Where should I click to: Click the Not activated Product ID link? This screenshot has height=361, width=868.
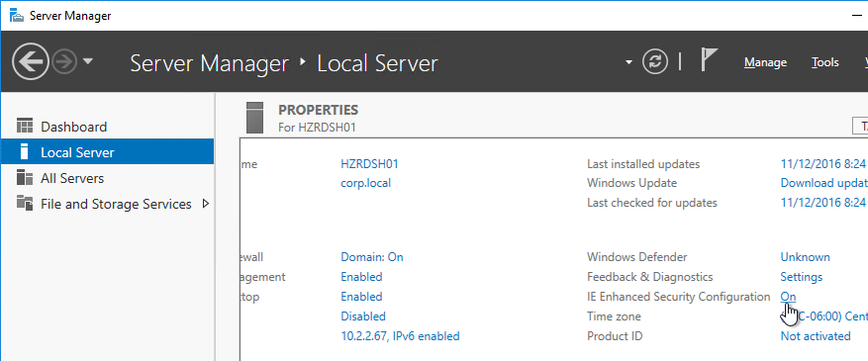tap(815, 336)
